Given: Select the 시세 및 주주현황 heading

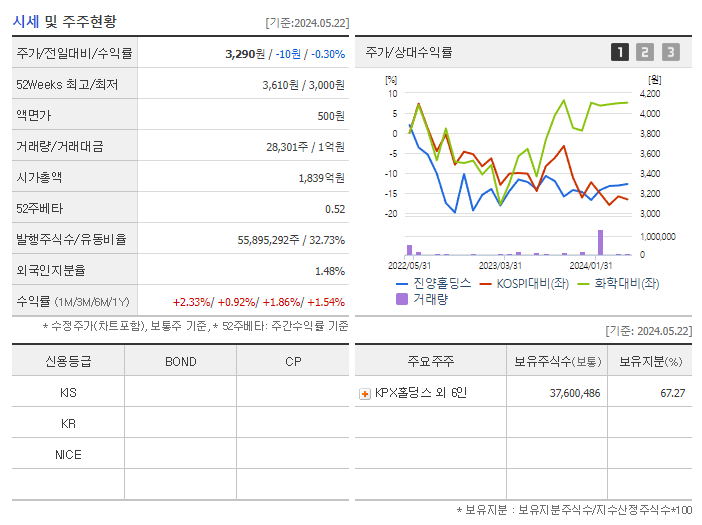Looking at the screenshot, I should (64, 21).
